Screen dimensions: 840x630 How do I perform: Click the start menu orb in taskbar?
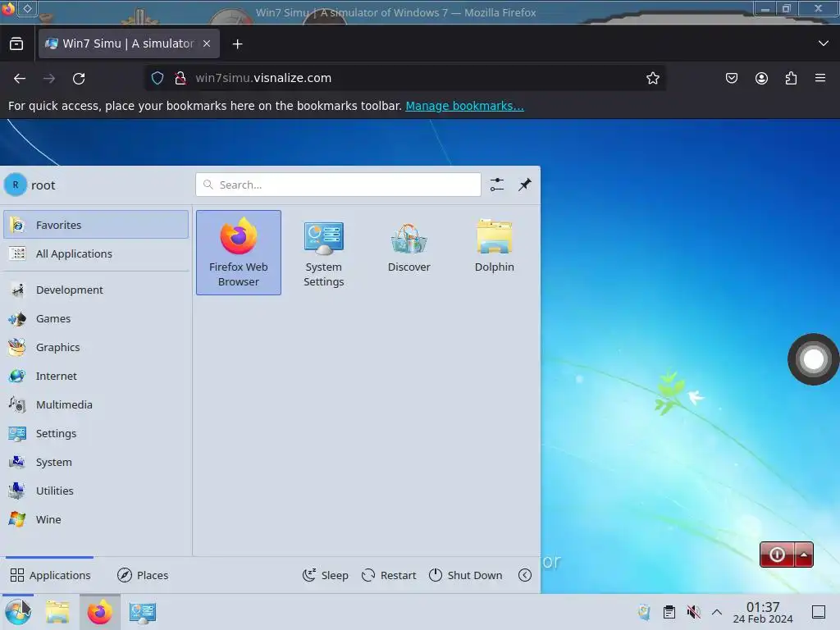[x=18, y=612]
